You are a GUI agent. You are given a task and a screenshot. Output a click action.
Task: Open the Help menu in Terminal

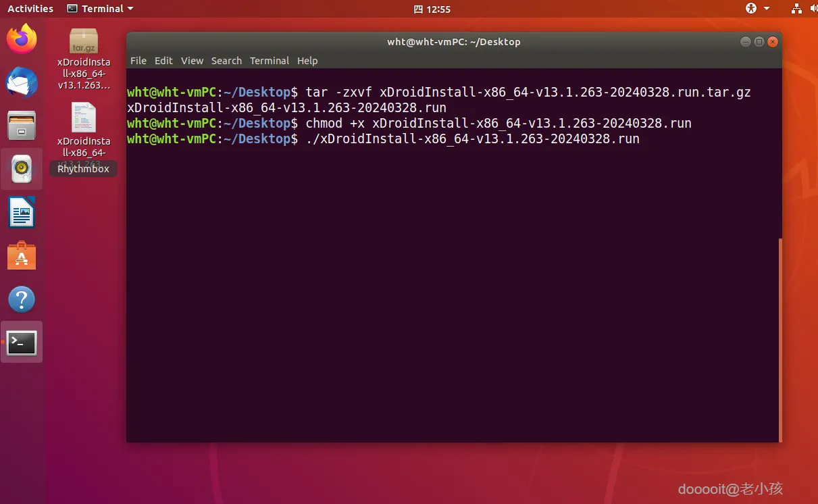click(x=307, y=60)
